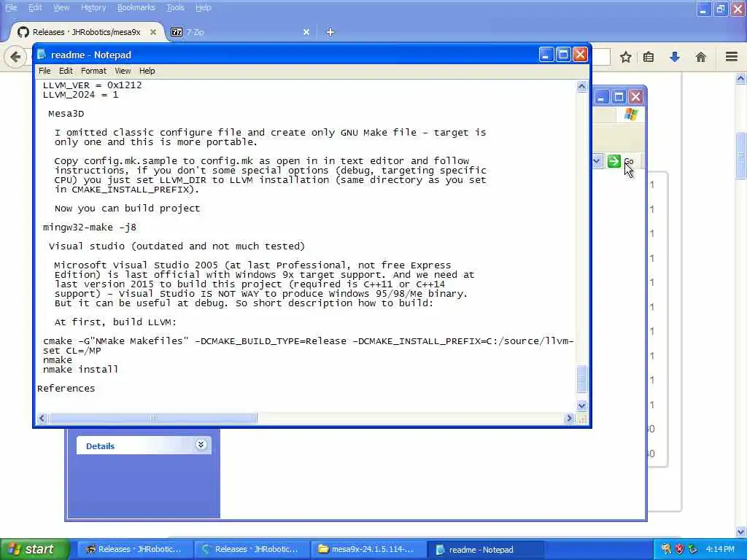Screen dimensions: 747x560
Task: Open browser History menu
Action: point(93,7)
